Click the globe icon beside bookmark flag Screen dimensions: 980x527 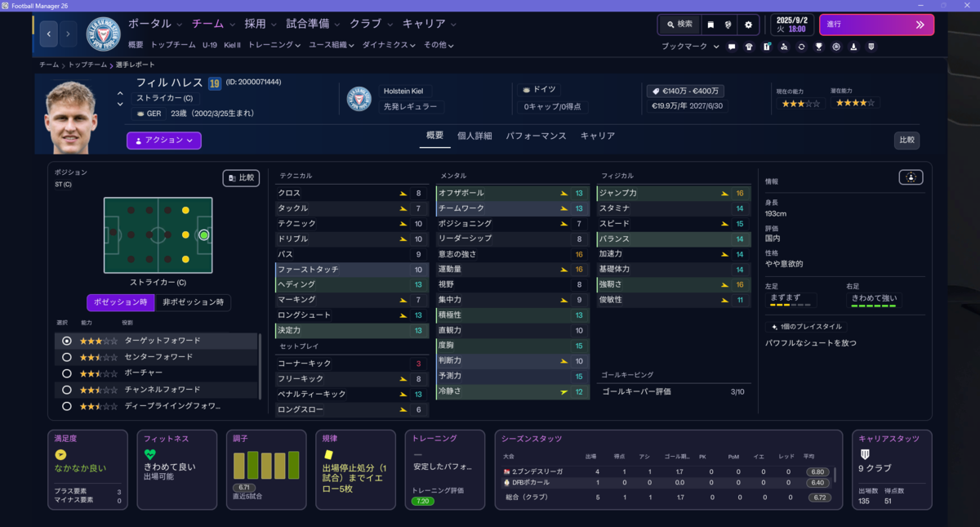pos(728,25)
